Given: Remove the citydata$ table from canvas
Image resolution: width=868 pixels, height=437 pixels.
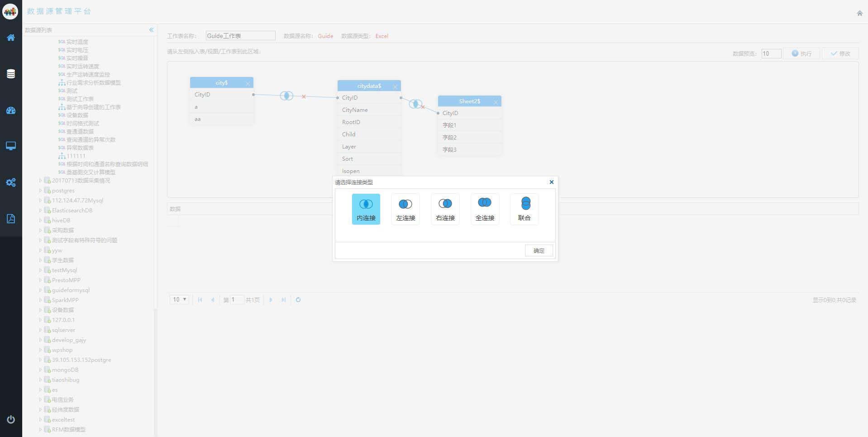Looking at the screenshot, I should pos(395,86).
